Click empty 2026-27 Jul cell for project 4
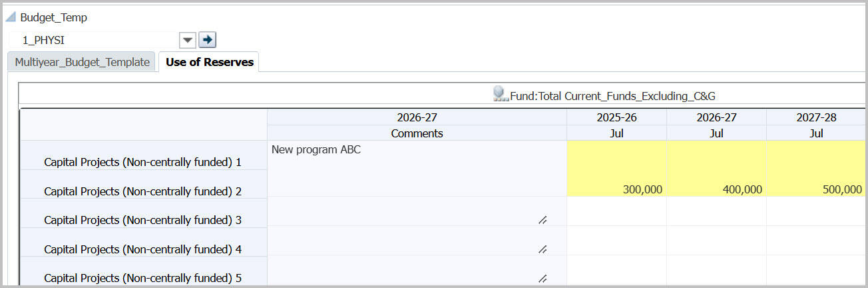868x288 pixels. [x=716, y=241]
